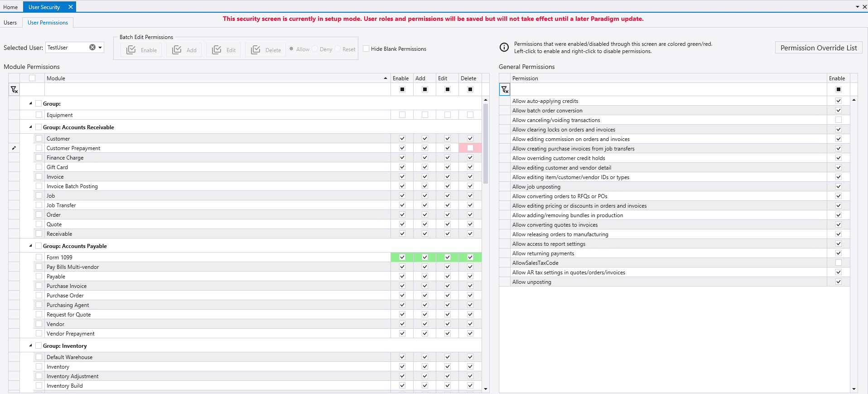Collapse the Accounts Receivable group
This screenshot has width=868, height=394.
tap(30, 127)
